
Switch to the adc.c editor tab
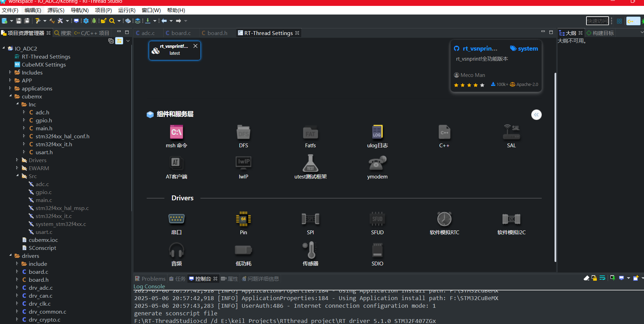coord(148,33)
